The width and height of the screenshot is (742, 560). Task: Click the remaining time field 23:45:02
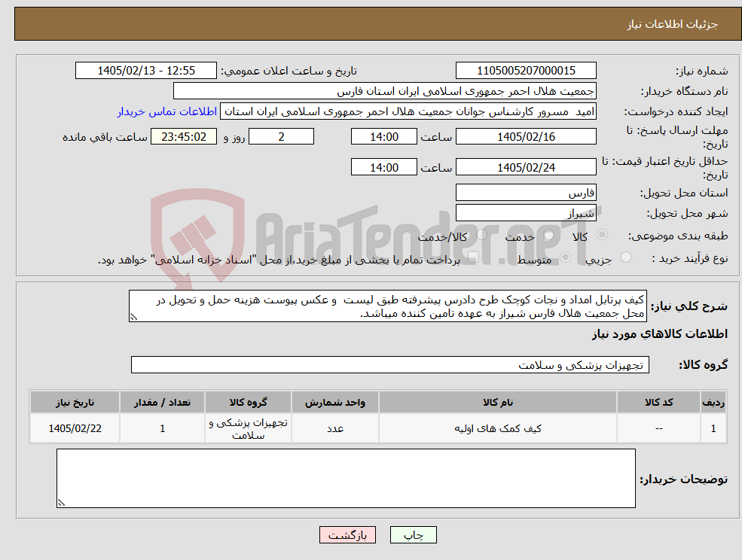coord(184,137)
